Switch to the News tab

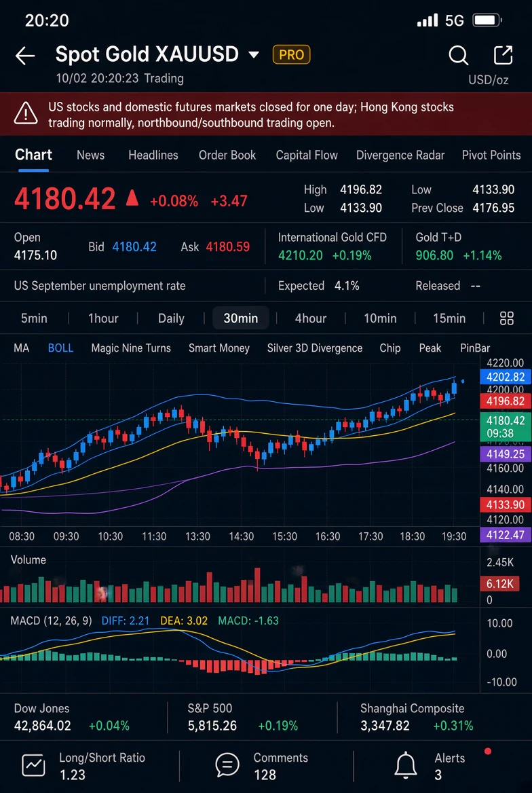[x=90, y=155]
